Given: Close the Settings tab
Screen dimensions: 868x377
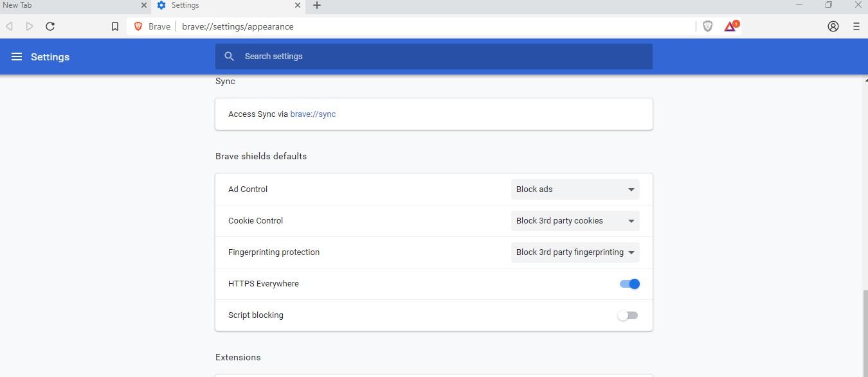Looking at the screenshot, I should (x=298, y=6).
